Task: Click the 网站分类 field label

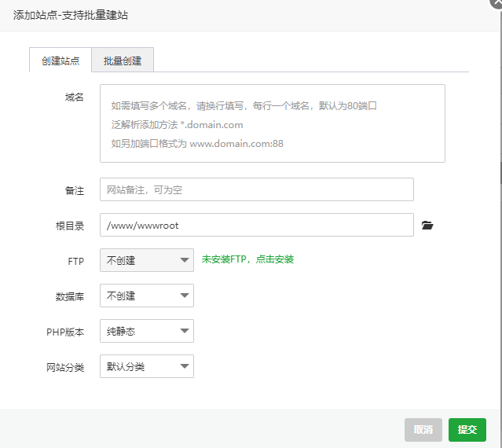Action: click(x=65, y=367)
